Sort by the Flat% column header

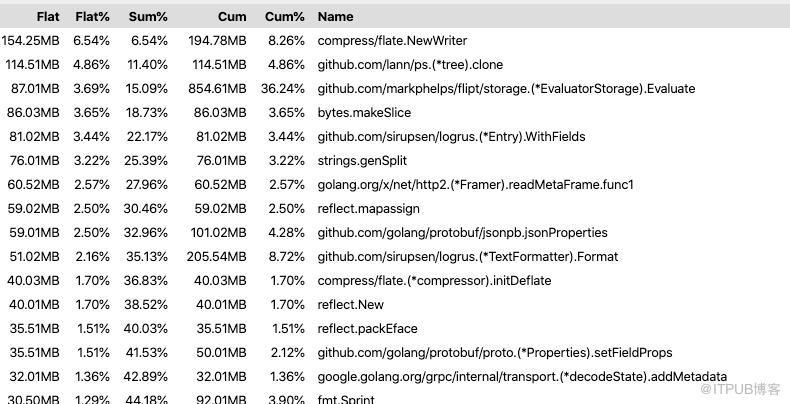click(x=93, y=17)
